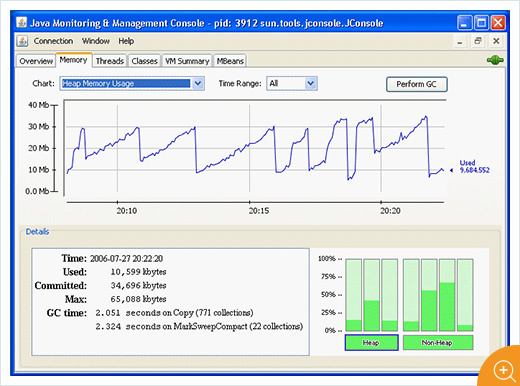Select the Non-Heap button under bars

438,343
